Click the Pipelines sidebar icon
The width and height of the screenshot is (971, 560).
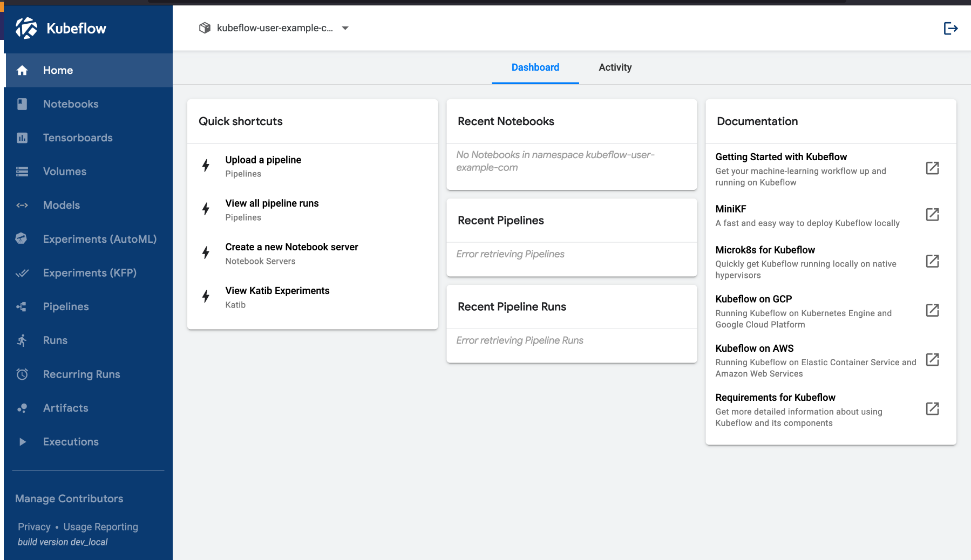pos(22,306)
